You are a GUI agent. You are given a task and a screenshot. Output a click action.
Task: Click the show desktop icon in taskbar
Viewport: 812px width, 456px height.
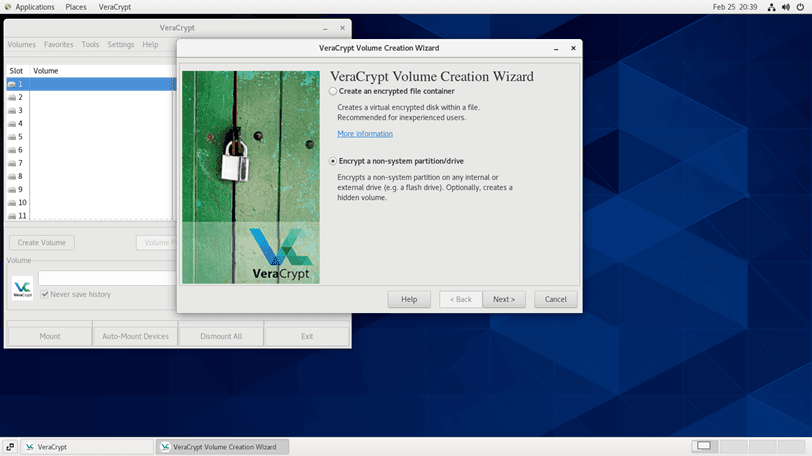point(10,447)
